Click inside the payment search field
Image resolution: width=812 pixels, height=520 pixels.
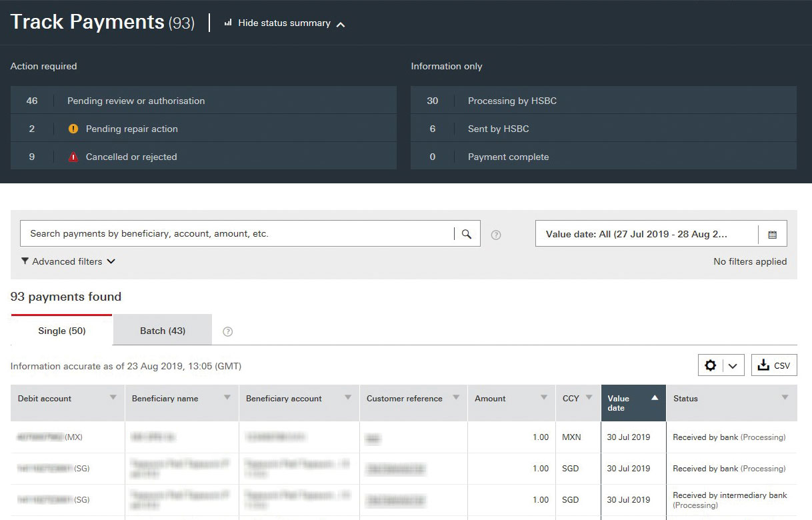[233, 233]
